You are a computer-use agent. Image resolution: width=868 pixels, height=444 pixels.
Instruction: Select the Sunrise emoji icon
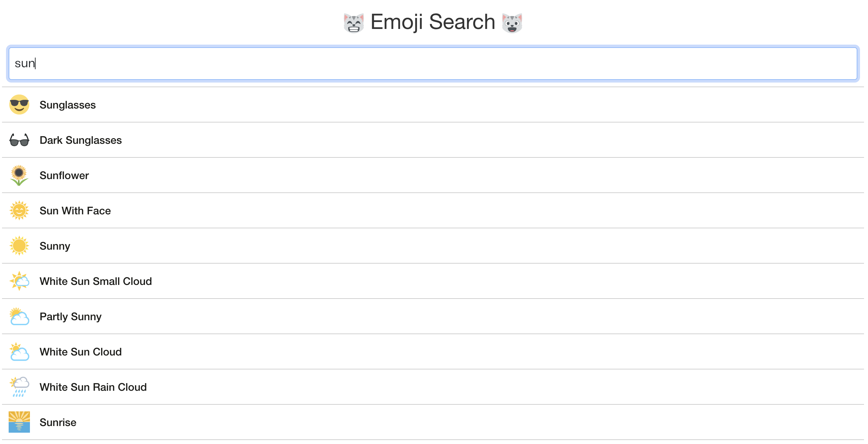[x=19, y=422]
